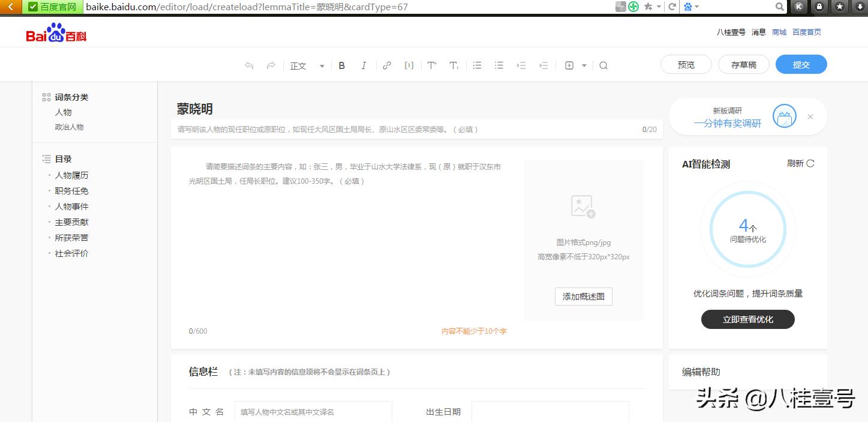Open the 正文 paragraph style dropdown

(306, 65)
